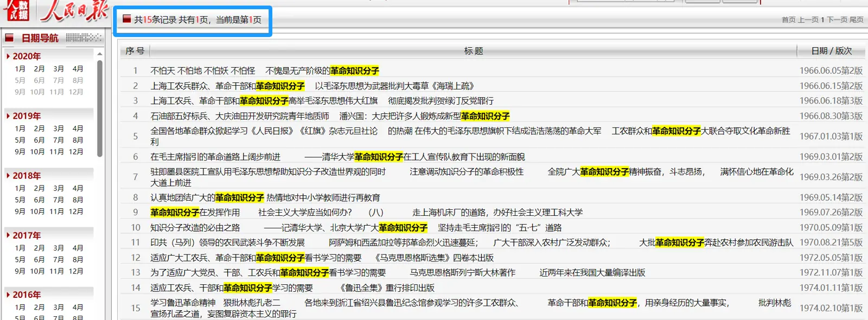The width and height of the screenshot is (868, 320).
Task: Open article 13 about 马克思恩格斯列宁斯大林著作
Action: click(x=398, y=272)
